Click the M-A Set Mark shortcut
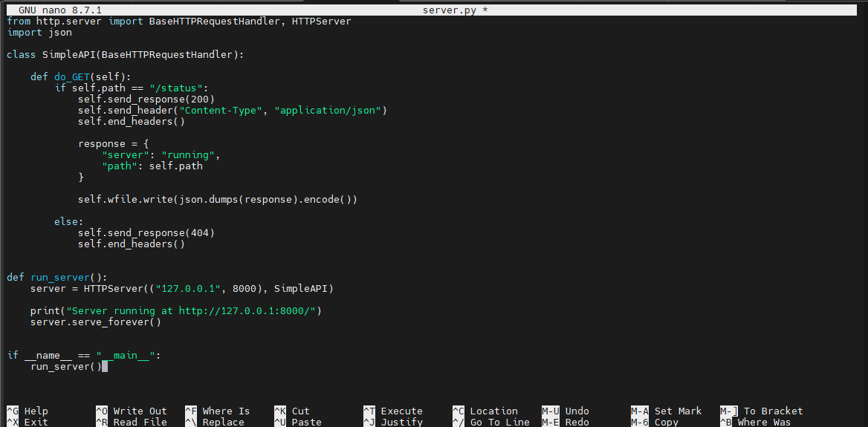This screenshot has height=427, width=868. coord(667,411)
